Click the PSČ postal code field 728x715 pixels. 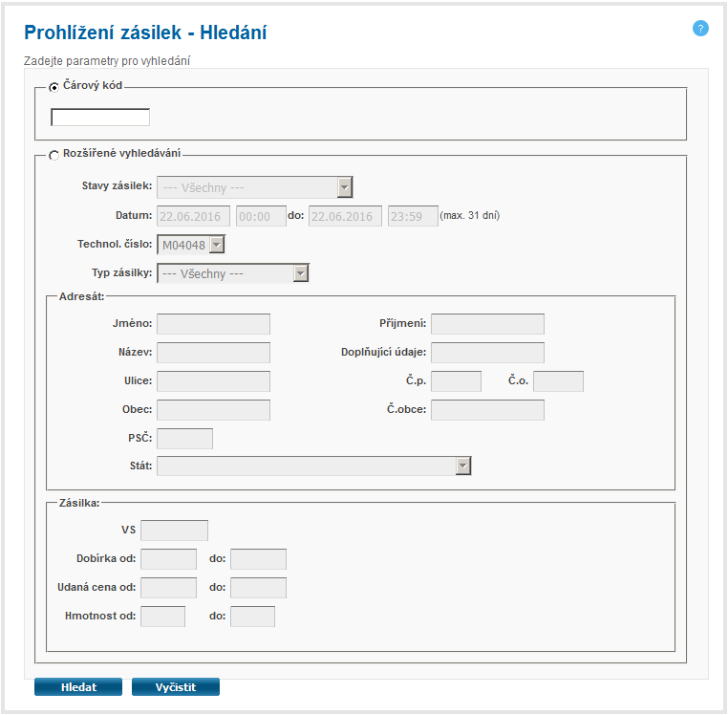pos(184,439)
